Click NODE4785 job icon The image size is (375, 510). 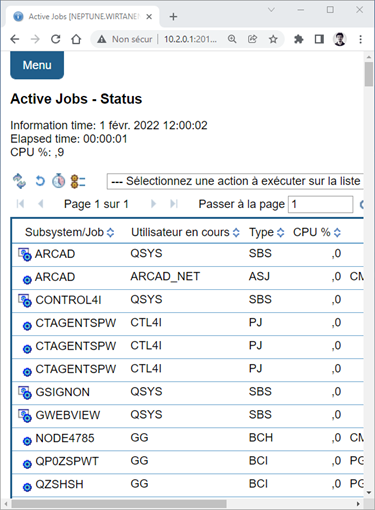point(27,441)
